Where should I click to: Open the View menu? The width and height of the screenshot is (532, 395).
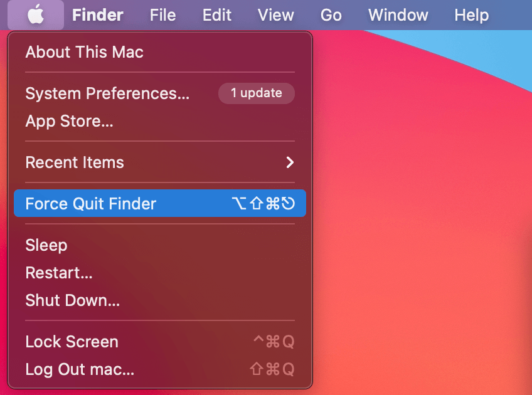point(276,14)
